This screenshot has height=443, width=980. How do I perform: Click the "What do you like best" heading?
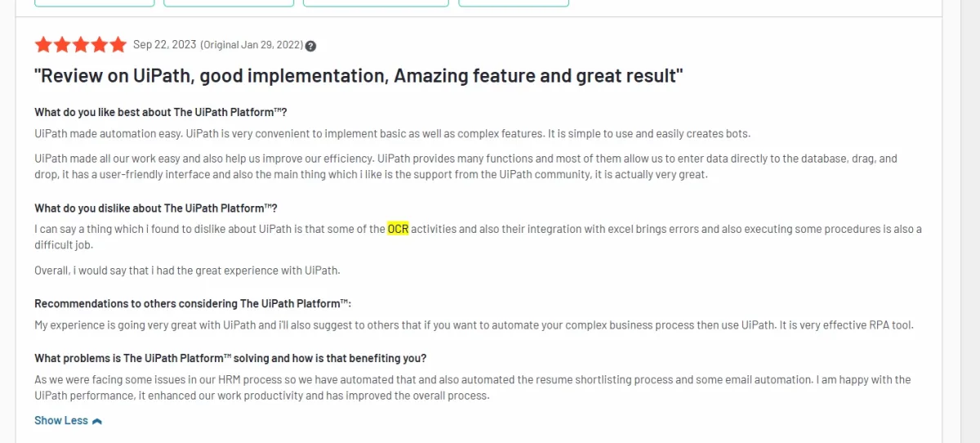tap(161, 112)
